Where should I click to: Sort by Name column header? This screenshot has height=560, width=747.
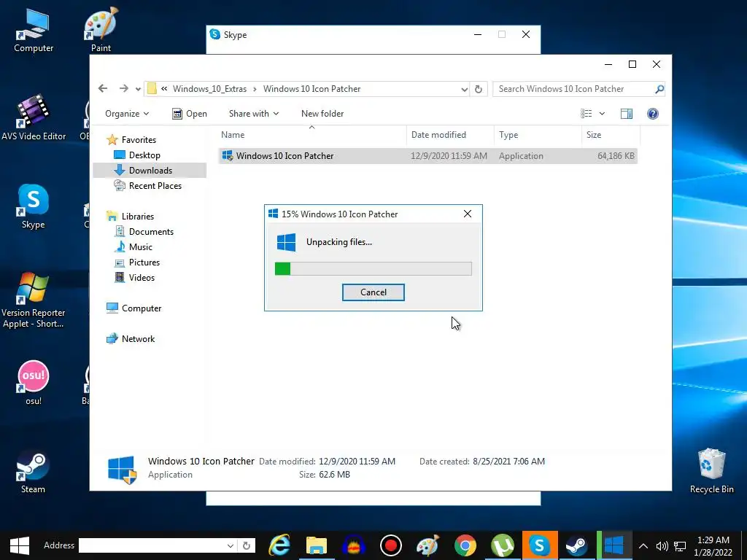312,135
